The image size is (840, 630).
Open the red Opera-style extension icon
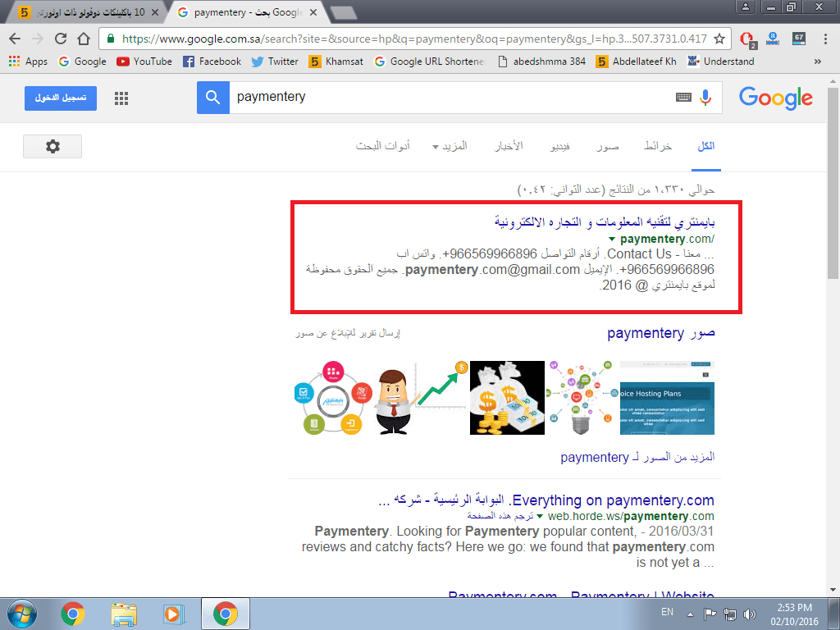pyautogui.click(x=748, y=39)
